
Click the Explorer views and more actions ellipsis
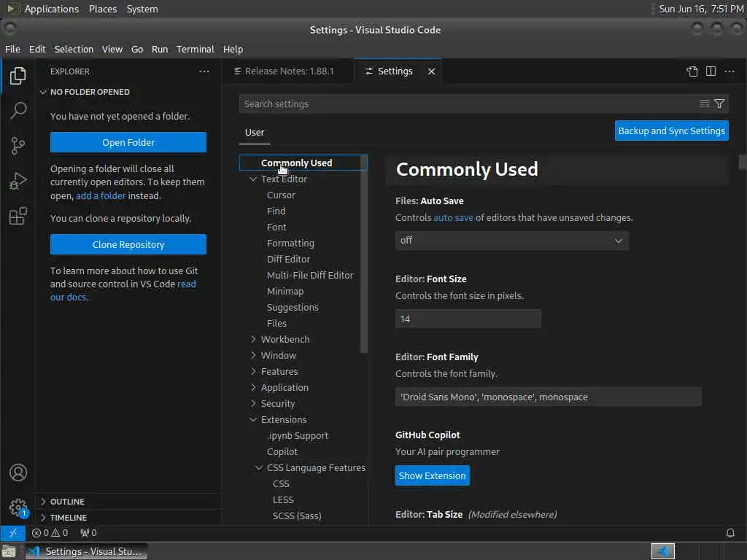click(204, 71)
